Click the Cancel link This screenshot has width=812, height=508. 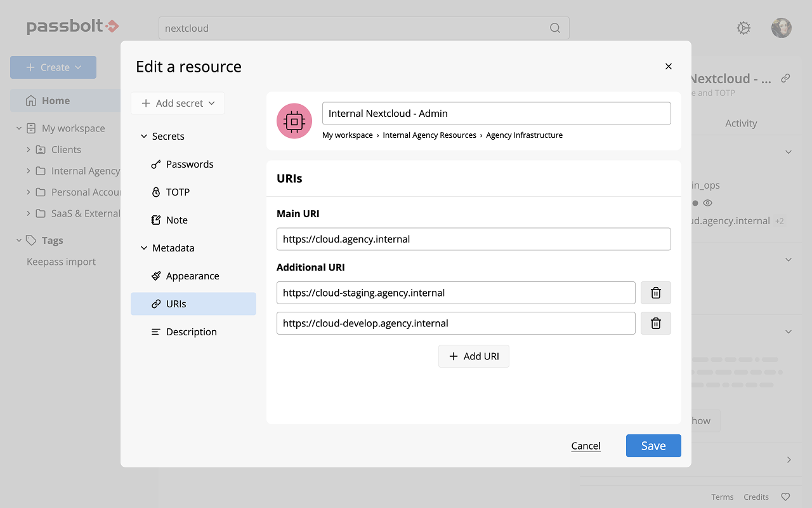click(586, 446)
